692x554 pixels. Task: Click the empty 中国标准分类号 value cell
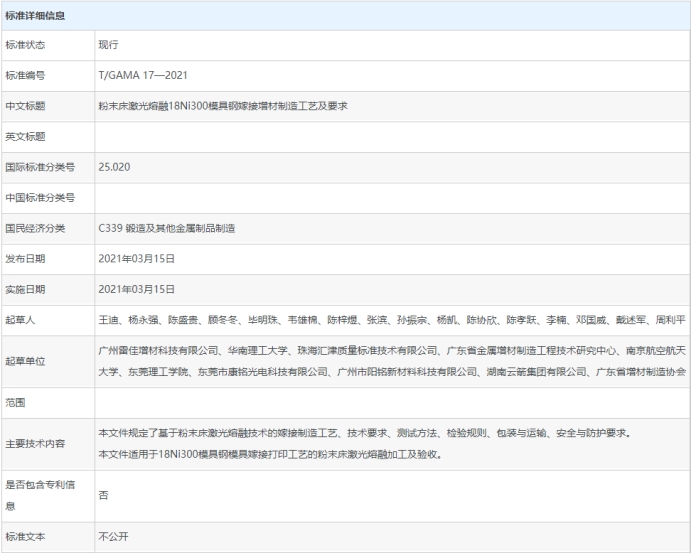pos(390,197)
